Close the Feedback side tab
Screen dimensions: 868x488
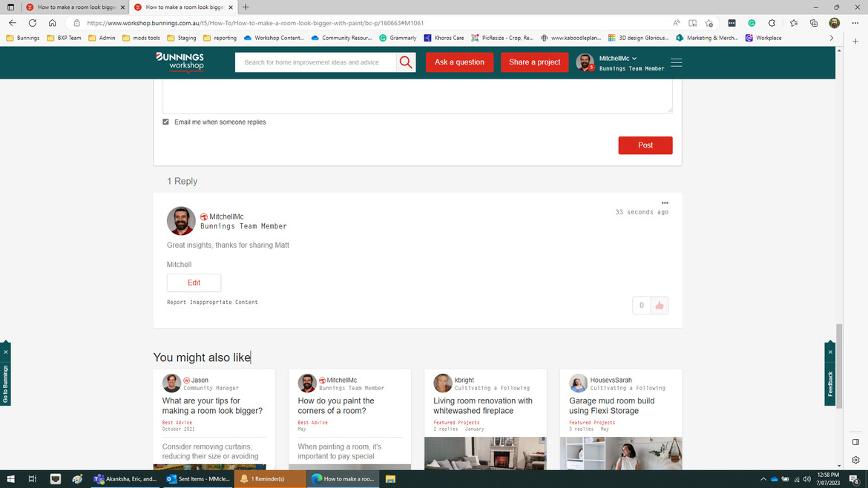tap(830, 352)
